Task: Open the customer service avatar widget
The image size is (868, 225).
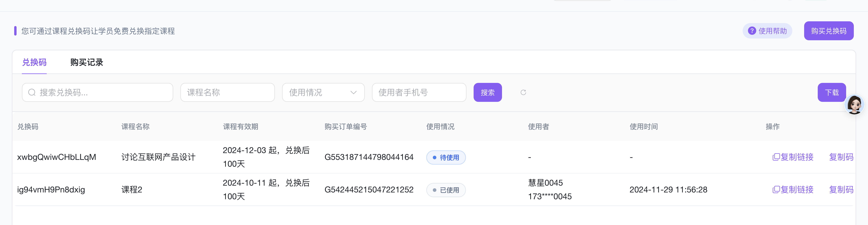Action: pyautogui.click(x=854, y=104)
